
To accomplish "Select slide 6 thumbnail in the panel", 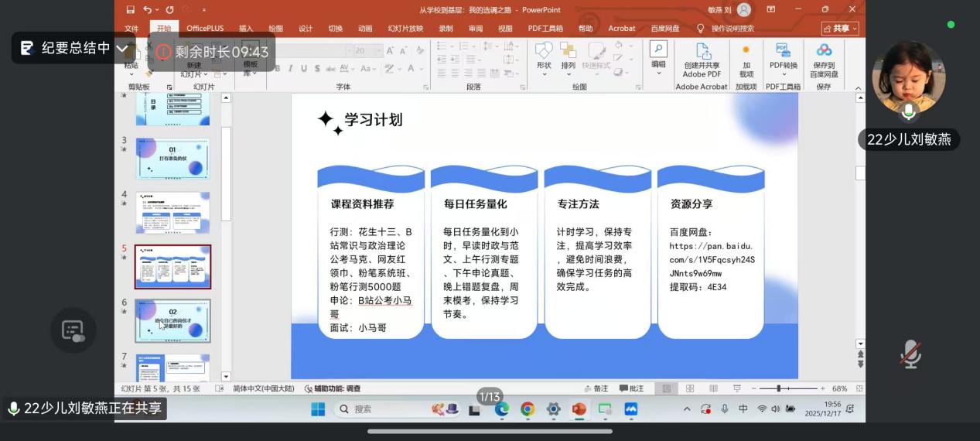I will pos(172,320).
